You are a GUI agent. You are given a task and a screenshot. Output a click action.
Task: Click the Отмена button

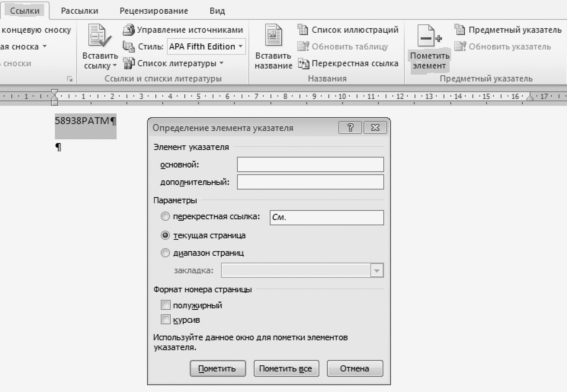point(354,368)
